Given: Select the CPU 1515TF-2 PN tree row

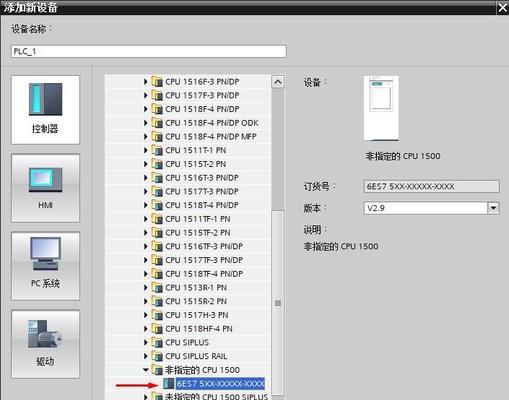Looking at the screenshot, I should [188, 233].
